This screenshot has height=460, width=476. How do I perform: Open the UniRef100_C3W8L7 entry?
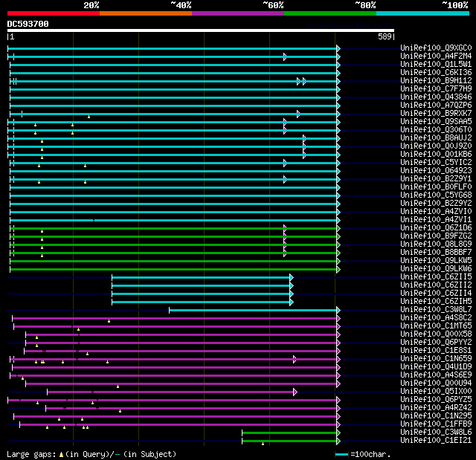tap(436, 310)
